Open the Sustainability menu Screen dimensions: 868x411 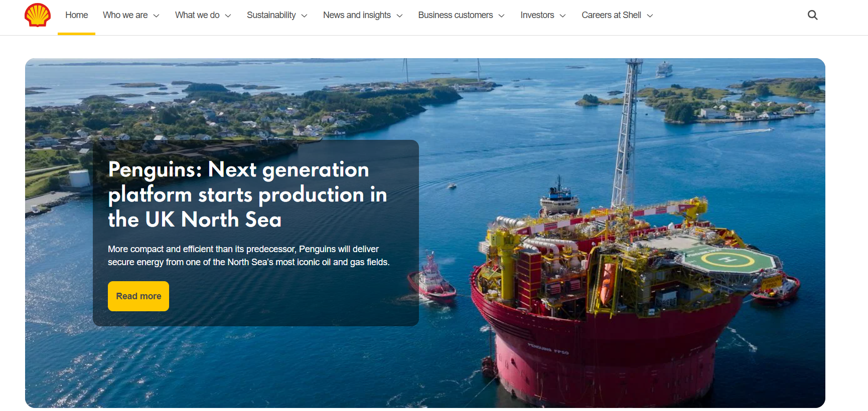coord(271,15)
